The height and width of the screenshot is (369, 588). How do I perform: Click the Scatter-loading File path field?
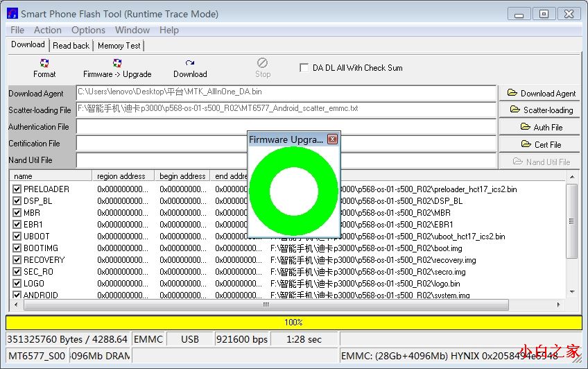tap(286, 109)
